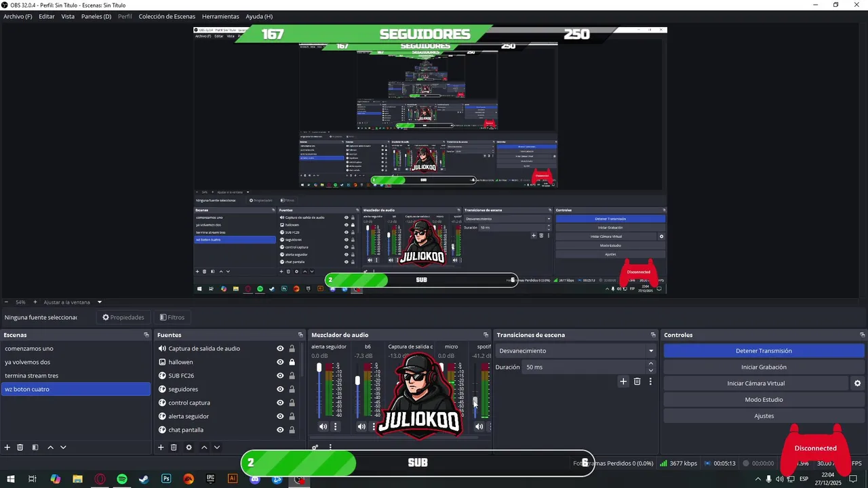Open source properties gear in Fuentes toolbar
The width and height of the screenshot is (868, 488).
[x=189, y=447]
